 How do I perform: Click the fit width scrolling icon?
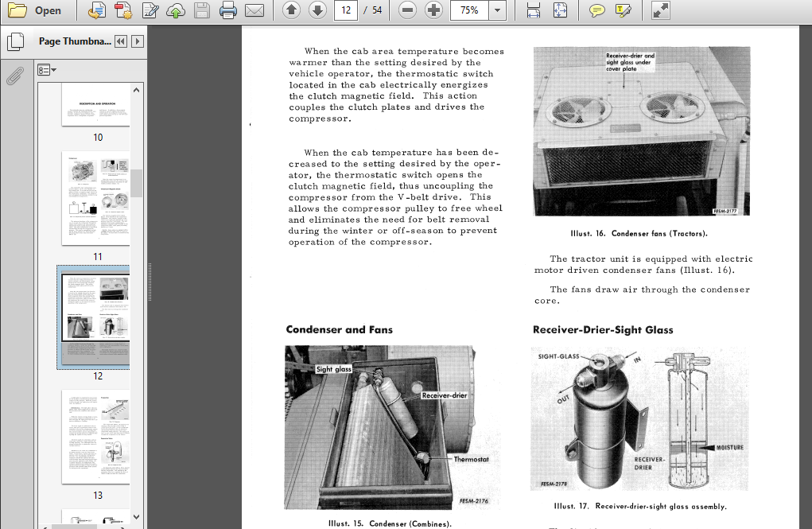(534, 10)
